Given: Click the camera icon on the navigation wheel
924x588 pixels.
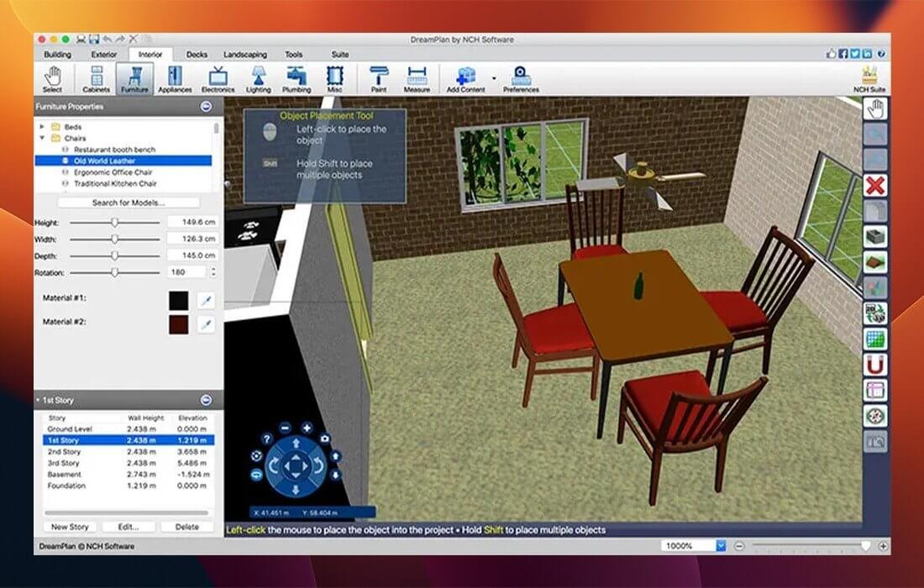Looking at the screenshot, I should (324, 438).
